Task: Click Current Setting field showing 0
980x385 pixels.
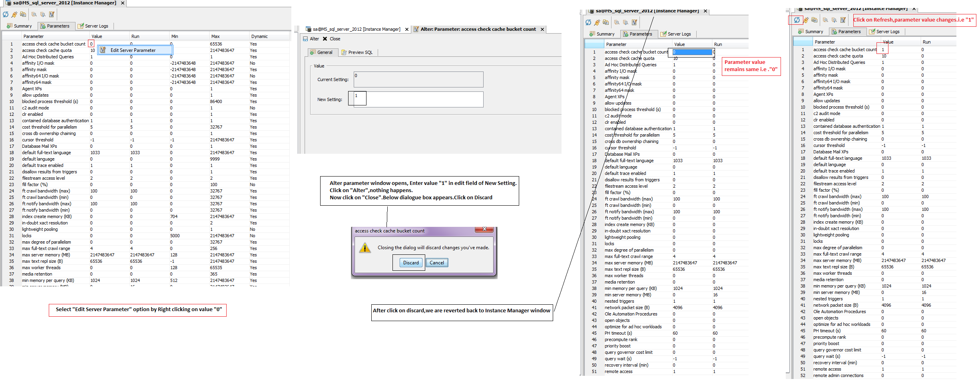Action: tap(418, 79)
